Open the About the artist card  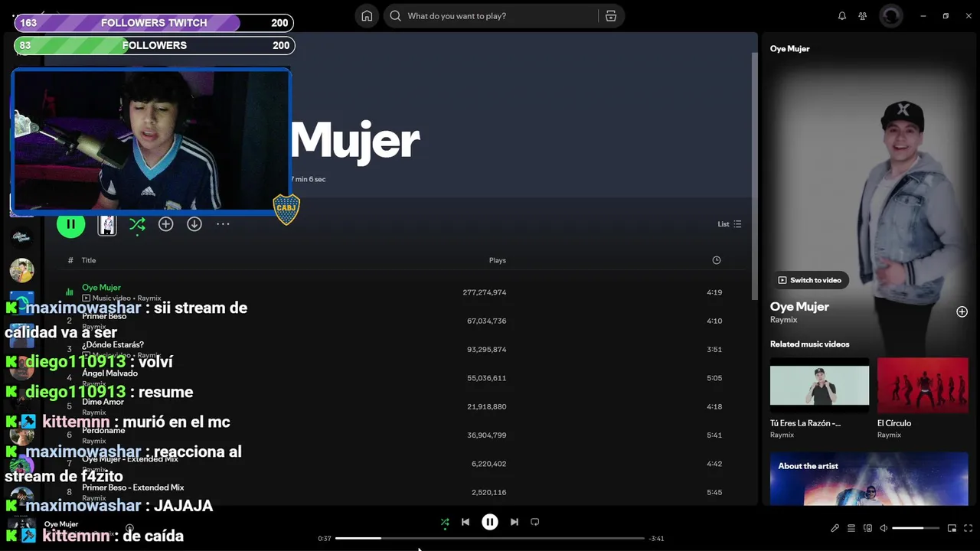pos(869,478)
